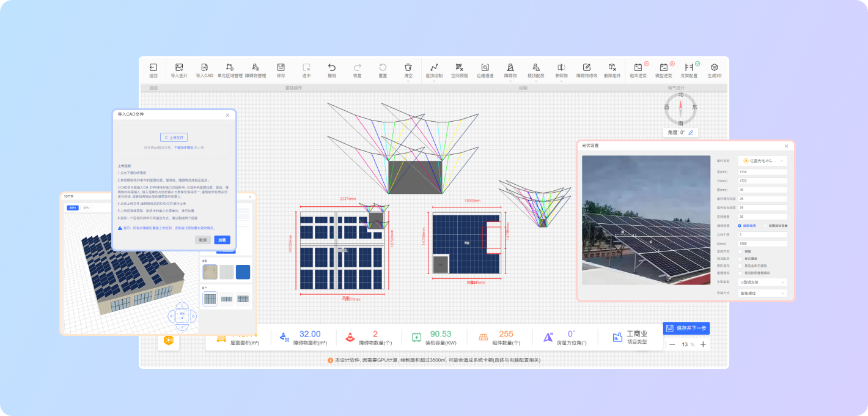Edit the compass 角度 angle pencil icon
The height and width of the screenshot is (416, 868).
(691, 133)
